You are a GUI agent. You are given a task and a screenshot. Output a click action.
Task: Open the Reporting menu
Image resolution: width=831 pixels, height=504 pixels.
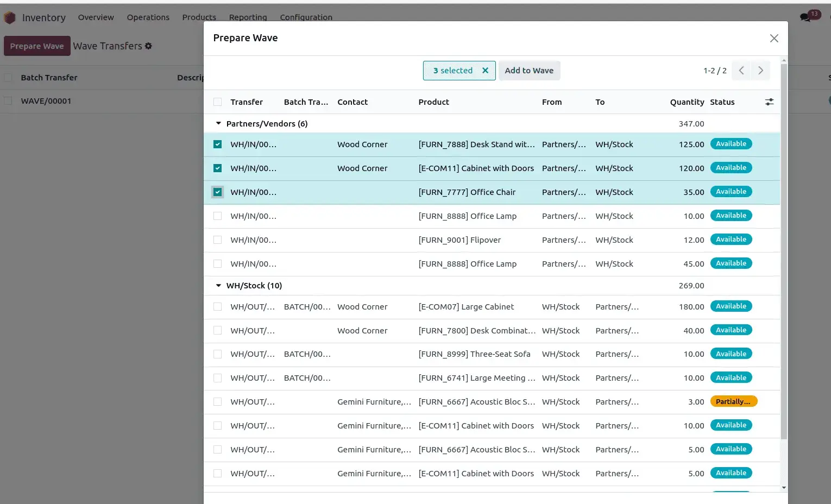[x=248, y=17]
